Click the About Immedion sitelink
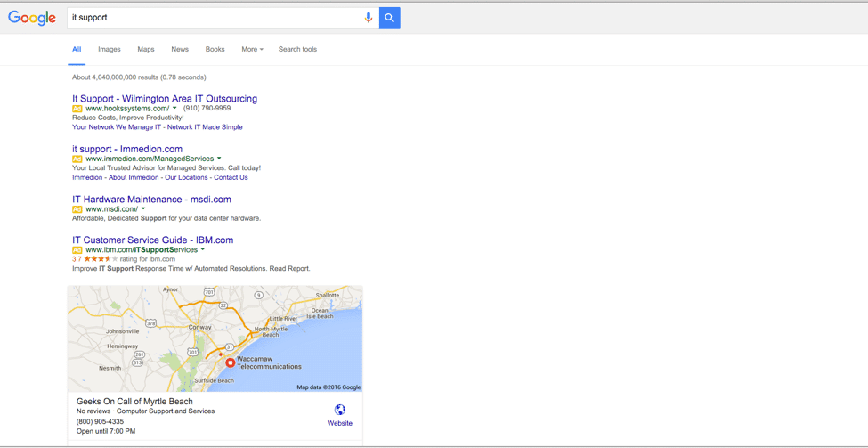The width and height of the screenshot is (868, 448). (134, 177)
